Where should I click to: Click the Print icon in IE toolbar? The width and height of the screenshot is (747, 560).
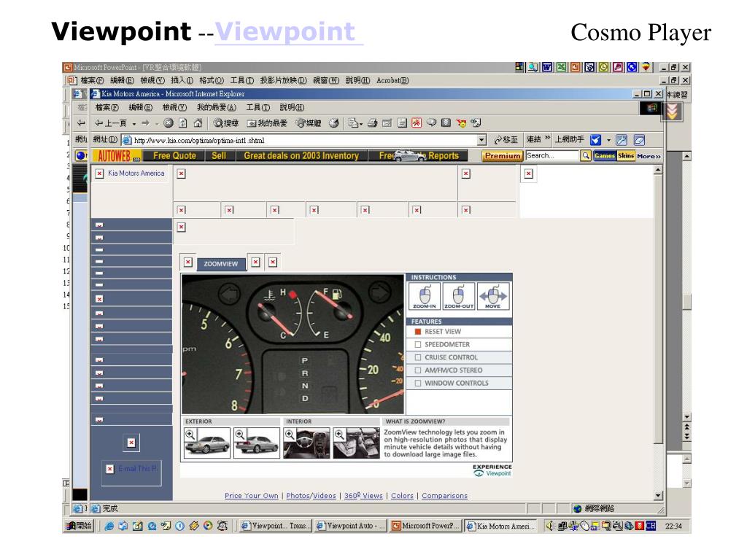373,123
